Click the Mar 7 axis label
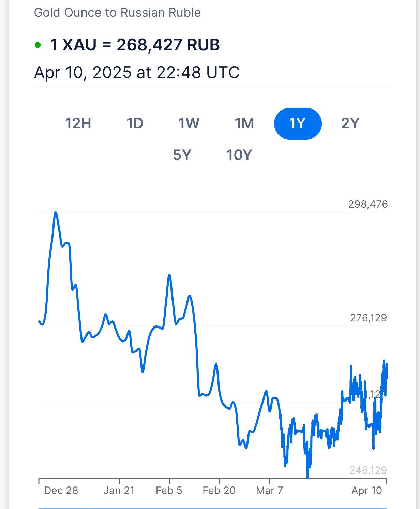 [x=269, y=491]
